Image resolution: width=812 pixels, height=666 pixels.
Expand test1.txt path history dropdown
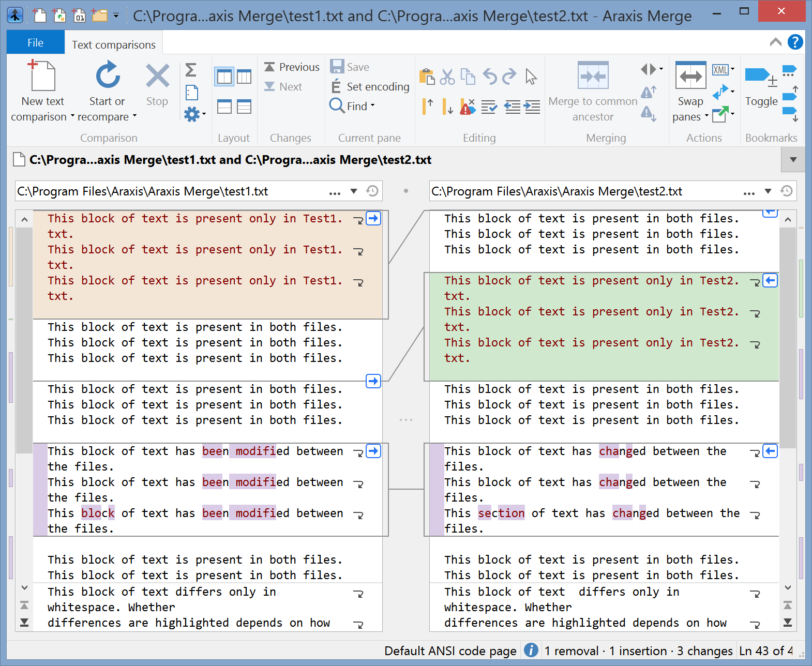[354, 191]
